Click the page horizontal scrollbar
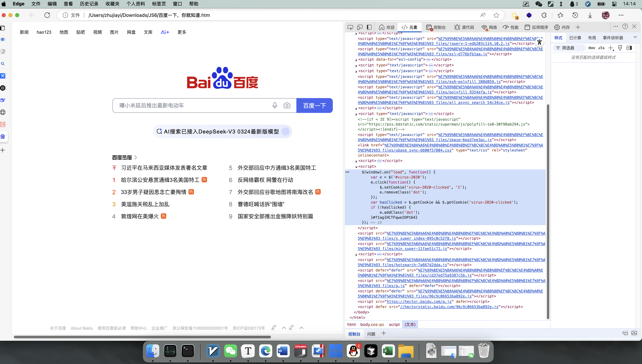 tap(142, 337)
